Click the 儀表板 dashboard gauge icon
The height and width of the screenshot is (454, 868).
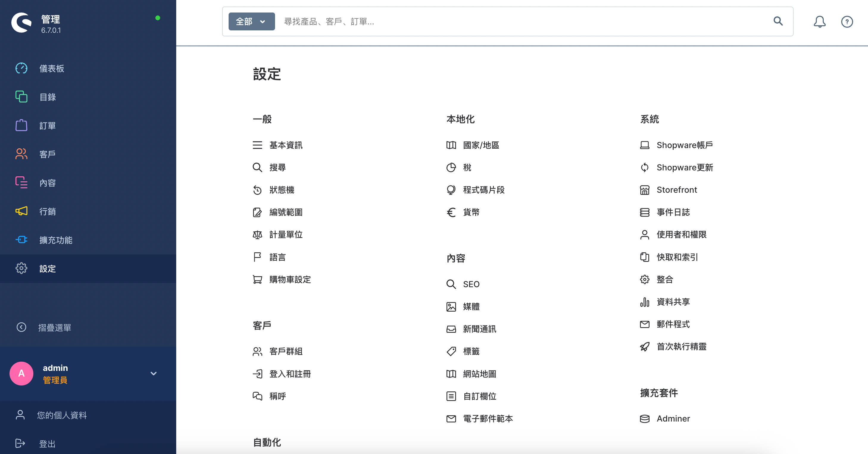21,69
